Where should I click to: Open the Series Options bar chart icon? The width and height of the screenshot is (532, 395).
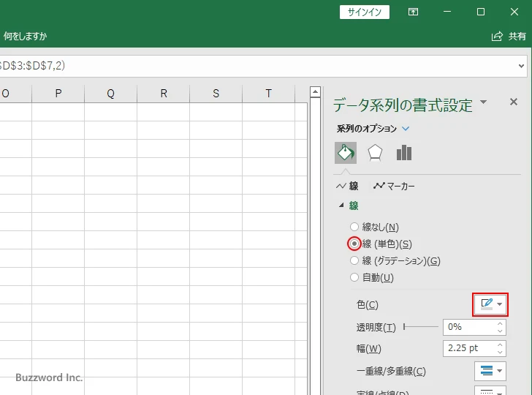click(403, 153)
